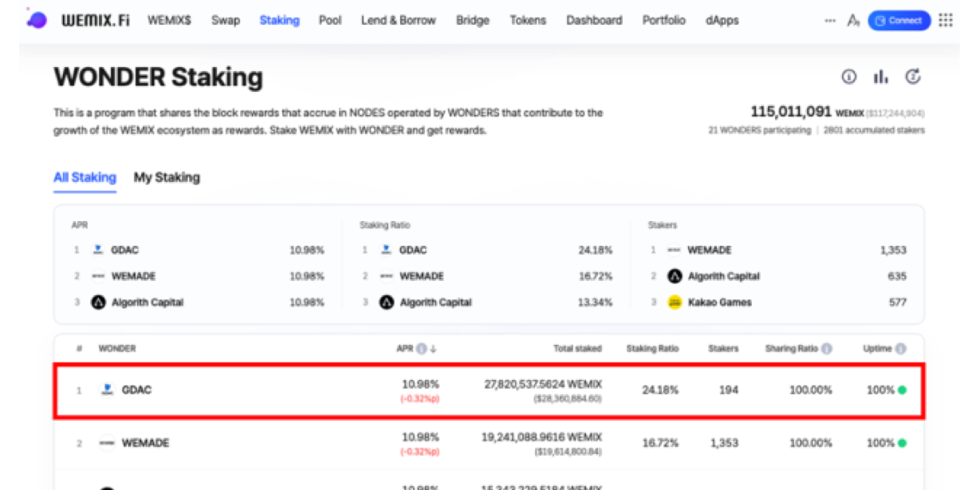
Task: Sort table by APR descending arrow
Action: pos(433,349)
